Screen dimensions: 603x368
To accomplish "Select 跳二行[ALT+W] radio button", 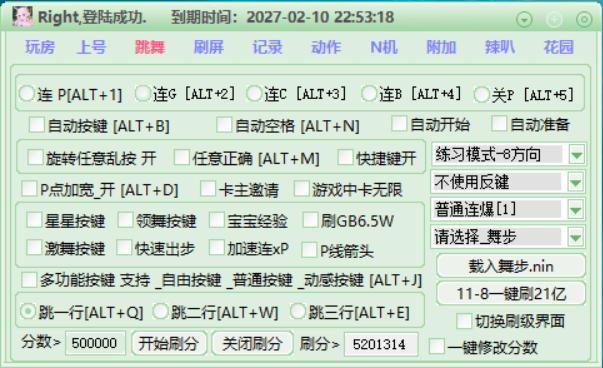I will tap(160, 311).
